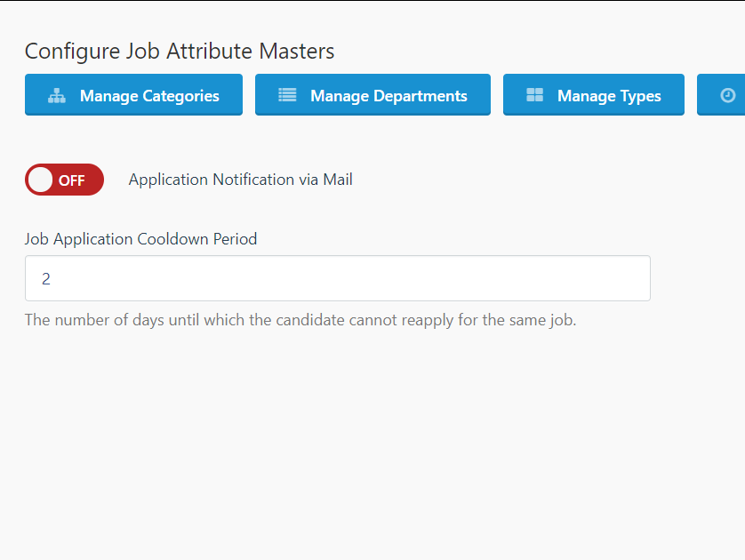Open the Manage Departments page

click(x=372, y=94)
